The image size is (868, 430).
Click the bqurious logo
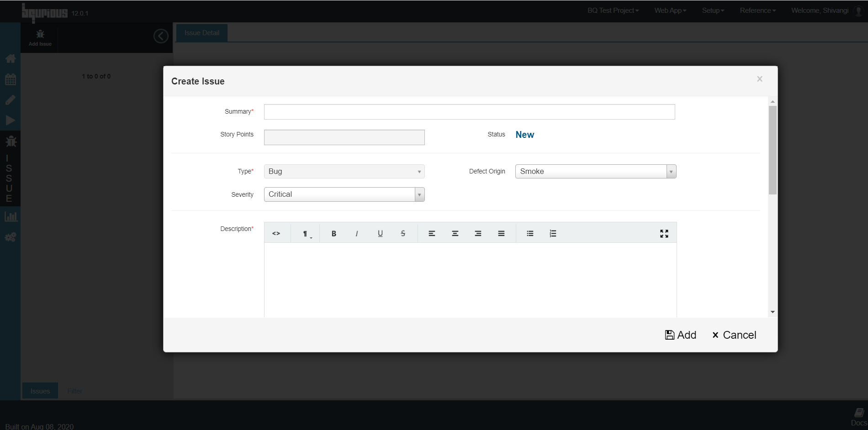click(45, 12)
